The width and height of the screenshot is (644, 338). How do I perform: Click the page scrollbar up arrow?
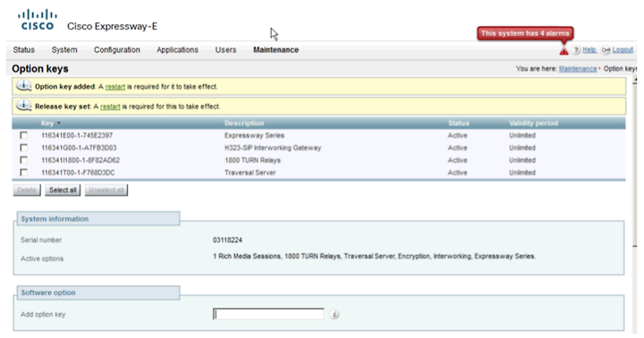(635, 80)
